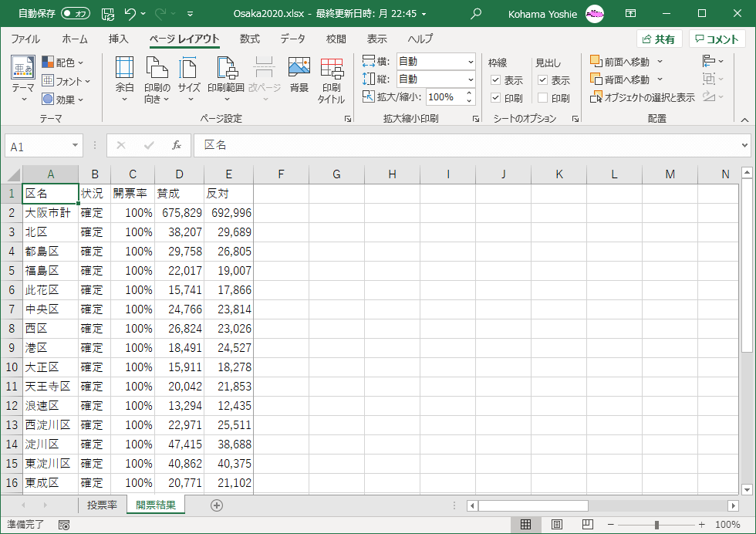The width and height of the screenshot is (756, 534).
Task: Open the Name Box dropdown arrow
Action: [75, 145]
